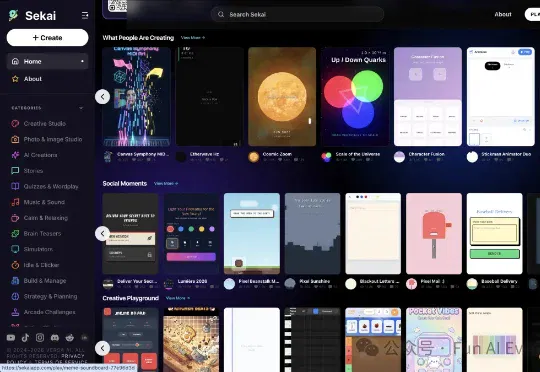This screenshot has width=540, height=372.
Task: Click the Pixel Mail creator avatar
Action: pos(412,284)
